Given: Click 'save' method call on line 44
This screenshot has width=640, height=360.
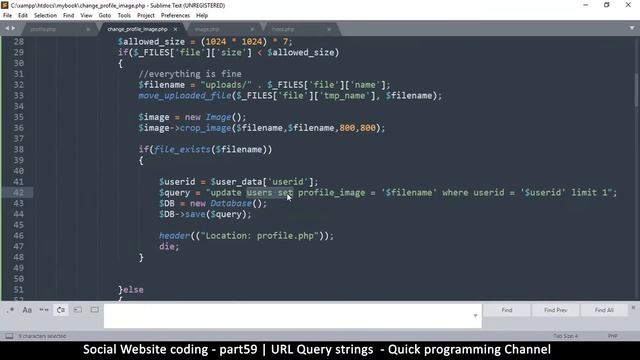Looking at the screenshot, I should coord(195,214).
